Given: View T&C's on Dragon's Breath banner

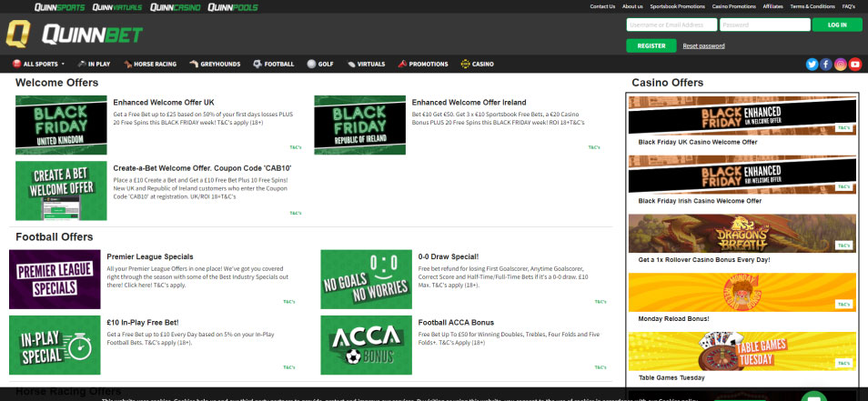Looking at the screenshot, I should pyautogui.click(x=843, y=246).
